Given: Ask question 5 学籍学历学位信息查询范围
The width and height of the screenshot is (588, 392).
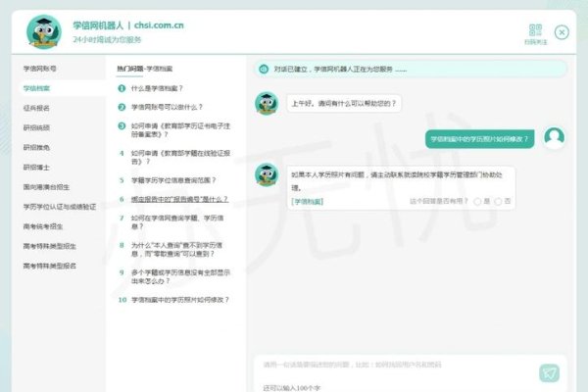Looking at the screenshot, I should [173, 180].
